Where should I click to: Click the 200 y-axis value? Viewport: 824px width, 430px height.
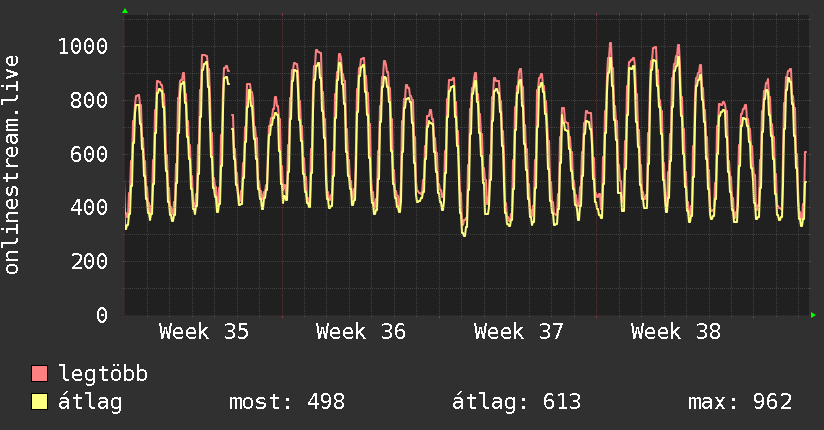89,262
